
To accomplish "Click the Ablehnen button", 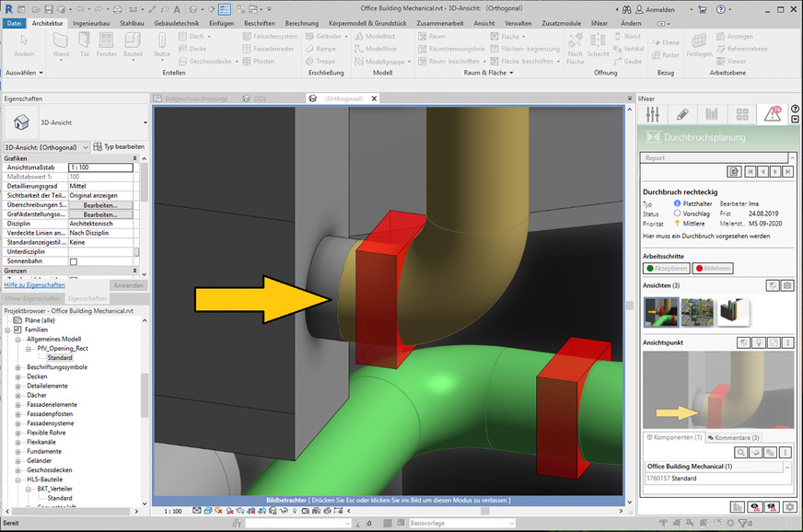I will pos(713,268).
